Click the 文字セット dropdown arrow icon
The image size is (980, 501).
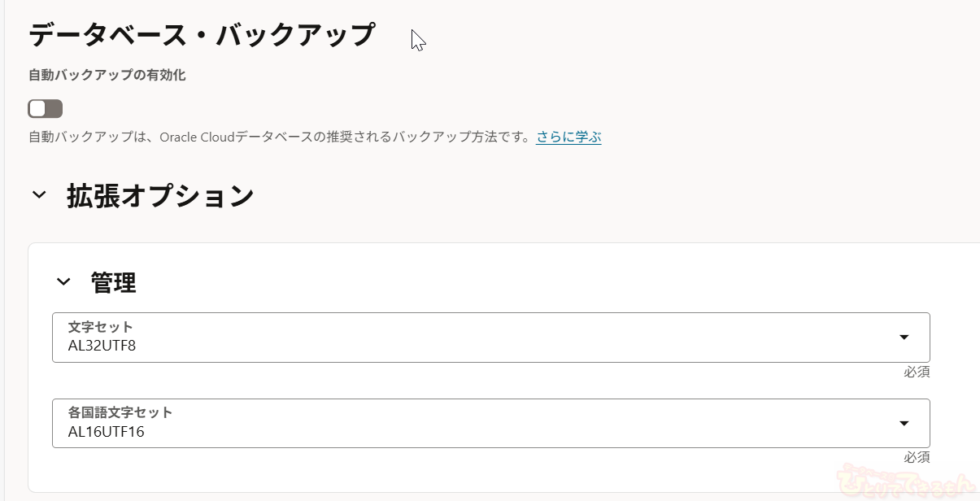pos(904,338)
